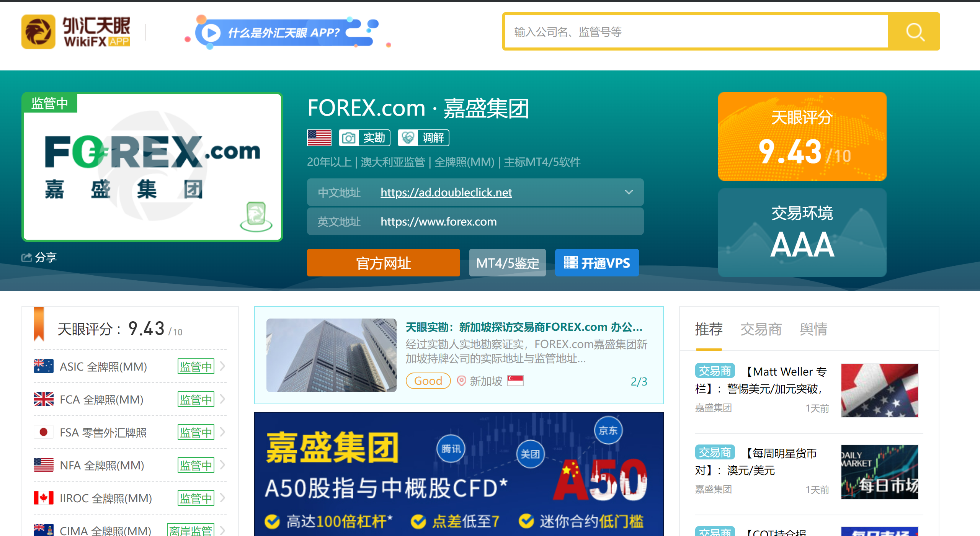Click the UK flag in the FCA row

point(44,399)
